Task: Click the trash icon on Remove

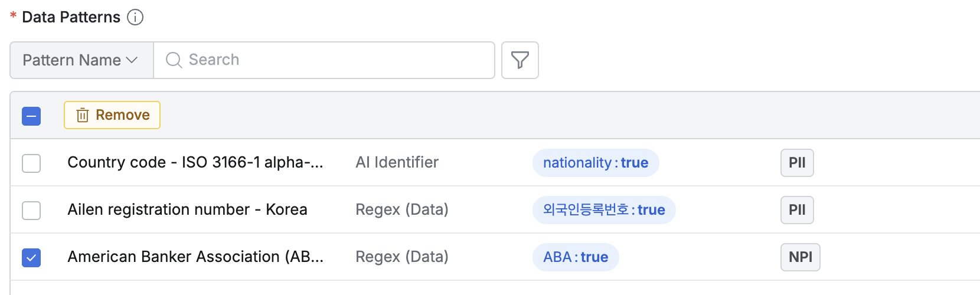Action: pyautogui.click(x=83, y=115)
